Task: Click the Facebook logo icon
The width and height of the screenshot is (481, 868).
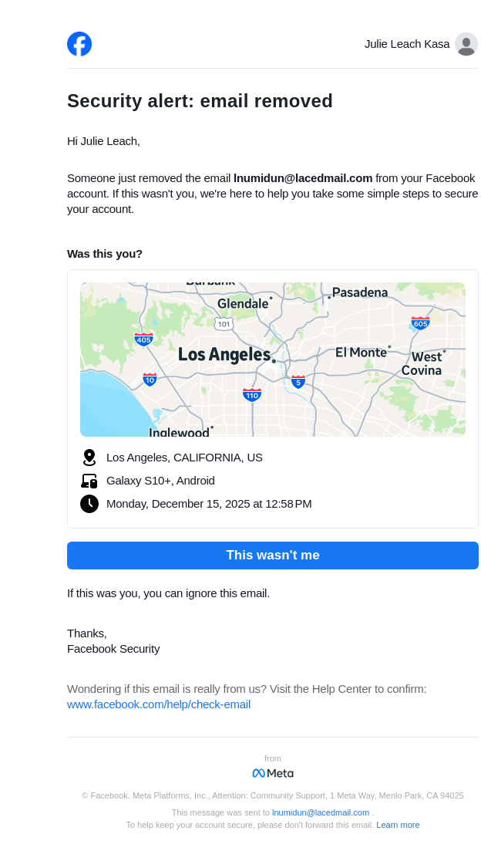Action: tap(79, 44)
